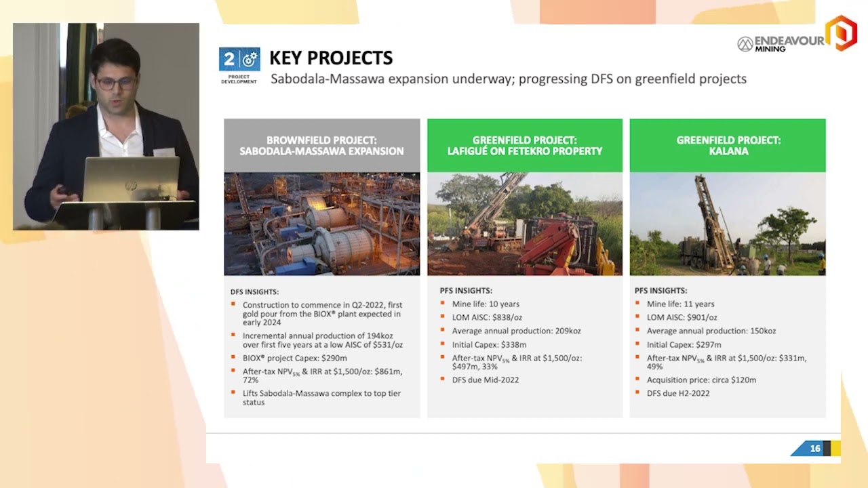Click the Lafigué PFS INSIGHTS heading

(x=466, y=291)
